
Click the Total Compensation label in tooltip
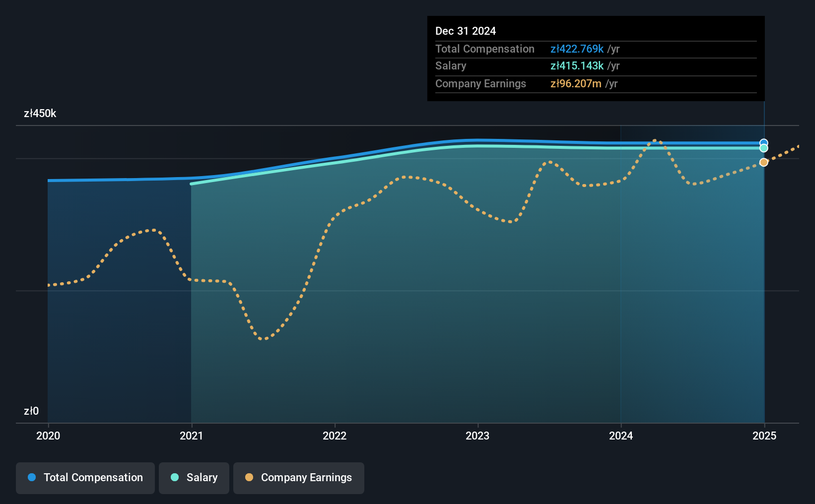[485, 49]
